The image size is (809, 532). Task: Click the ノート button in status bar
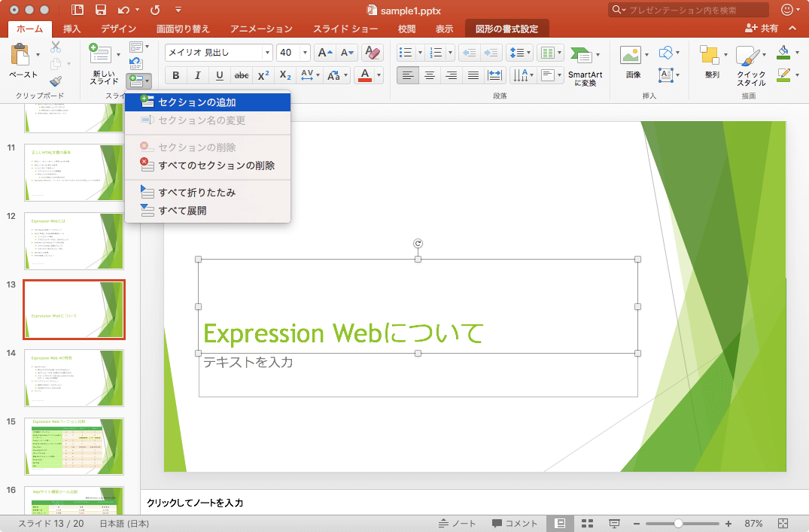[457, 523]
